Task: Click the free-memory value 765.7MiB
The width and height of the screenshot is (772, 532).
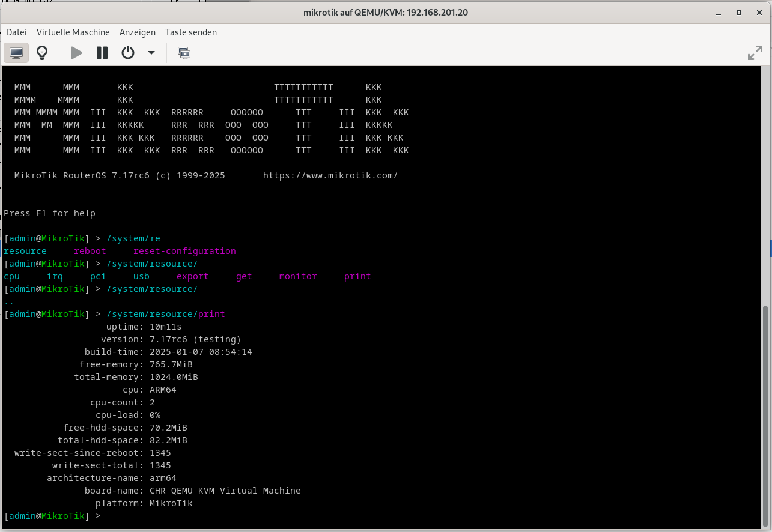Action: pyautogui.click(x=171, y=364)
